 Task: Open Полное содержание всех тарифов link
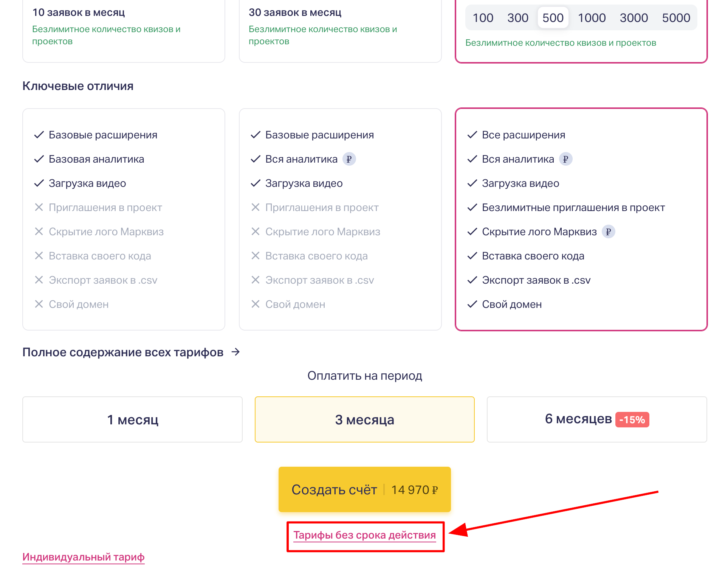pyautogui.click(x=123, y=352)
